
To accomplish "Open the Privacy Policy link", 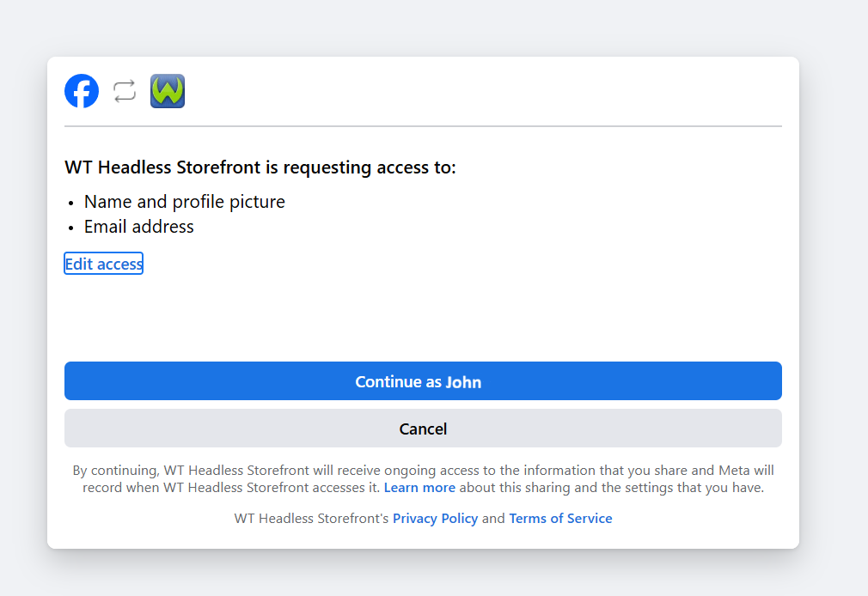I will (435, 519).
